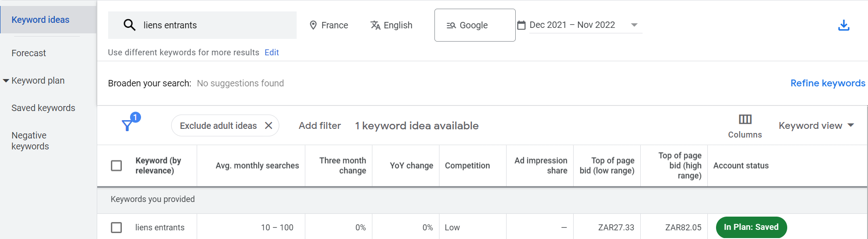868x239 pixels.
Task: Click the Edit keywords link
Action: click(272, 53)
